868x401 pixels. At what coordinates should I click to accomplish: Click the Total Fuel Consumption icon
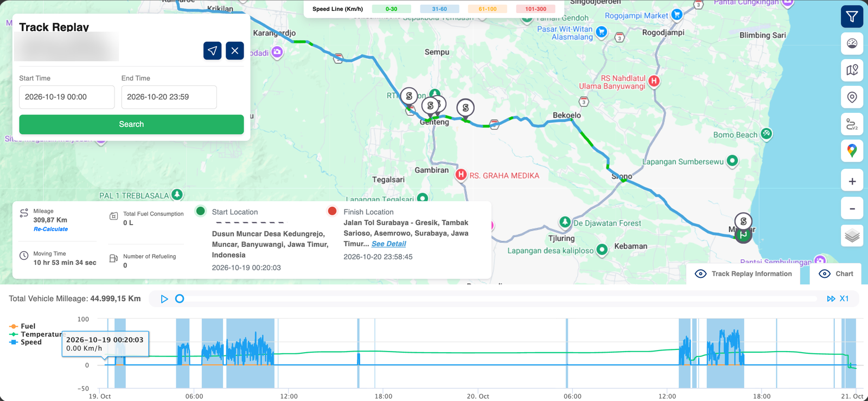point(113,216)
